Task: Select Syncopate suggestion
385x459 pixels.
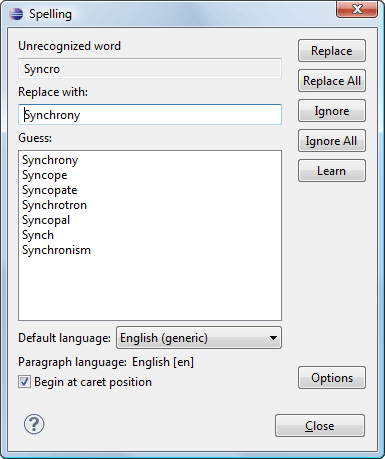Action: tap(50, 190)
